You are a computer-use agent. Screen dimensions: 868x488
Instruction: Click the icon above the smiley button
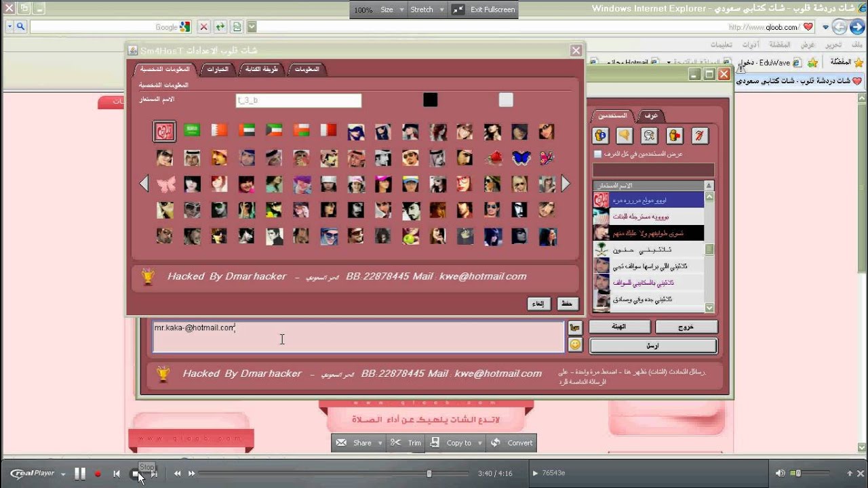tap(575, 328)
